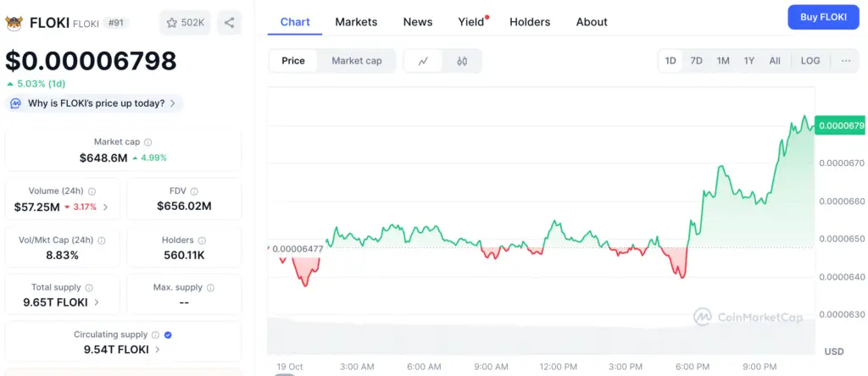Expand the Volume (24h) details chevron

point(105,207)
